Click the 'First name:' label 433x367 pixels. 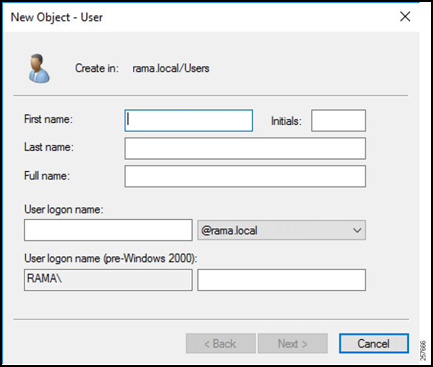tap(48, 119)
